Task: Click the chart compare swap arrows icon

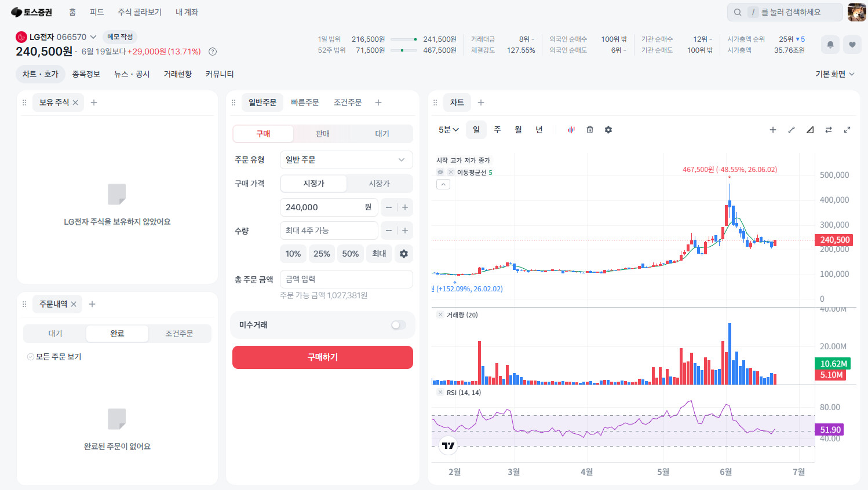Action: click(829, 130)
